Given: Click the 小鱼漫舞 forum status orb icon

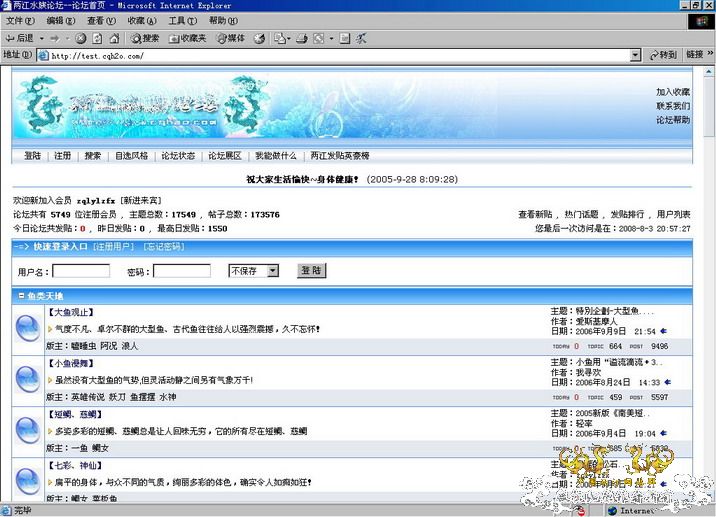Looking at the screenshot, I should click(28, 379).
